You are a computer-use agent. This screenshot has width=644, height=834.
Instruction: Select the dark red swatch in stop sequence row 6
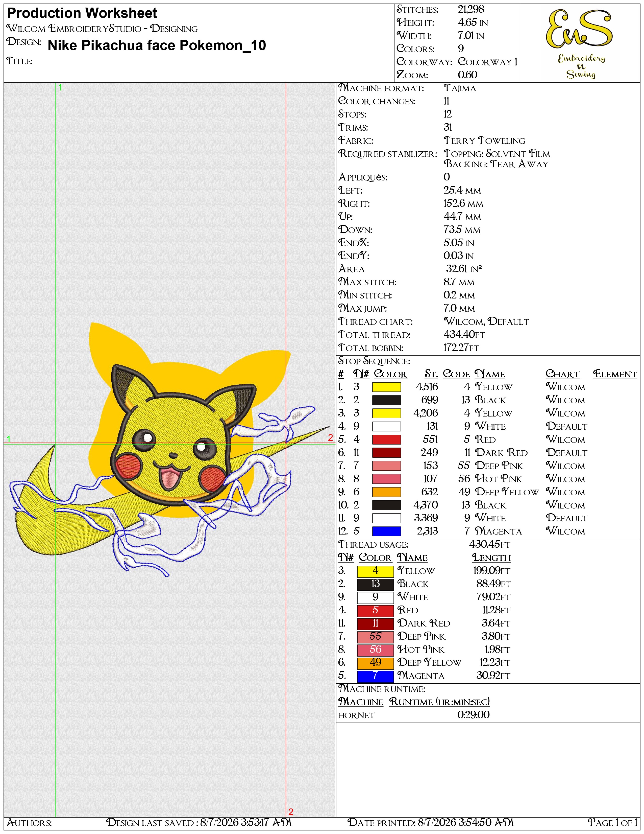(x=386, y=453)
